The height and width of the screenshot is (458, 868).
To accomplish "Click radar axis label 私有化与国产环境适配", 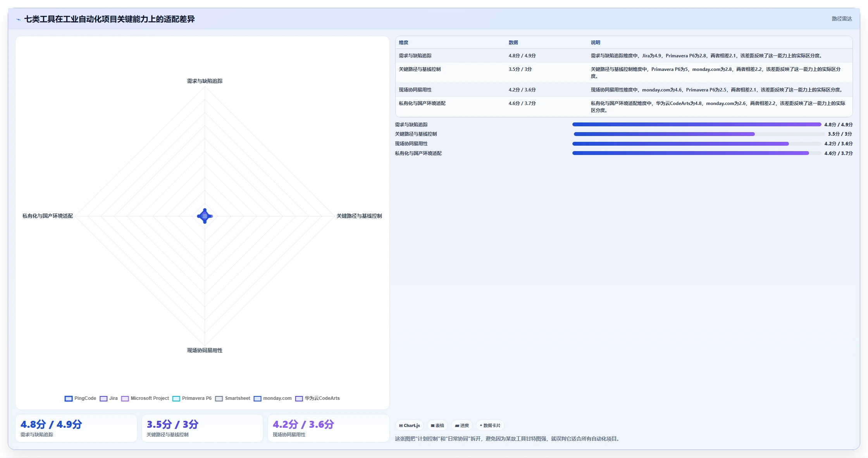I will (x=48, y=216).
